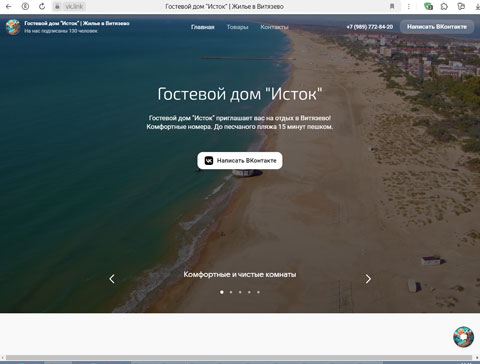Click the horizontal scrollbar at page bottom
480x364 pixels.
point(239,358)
